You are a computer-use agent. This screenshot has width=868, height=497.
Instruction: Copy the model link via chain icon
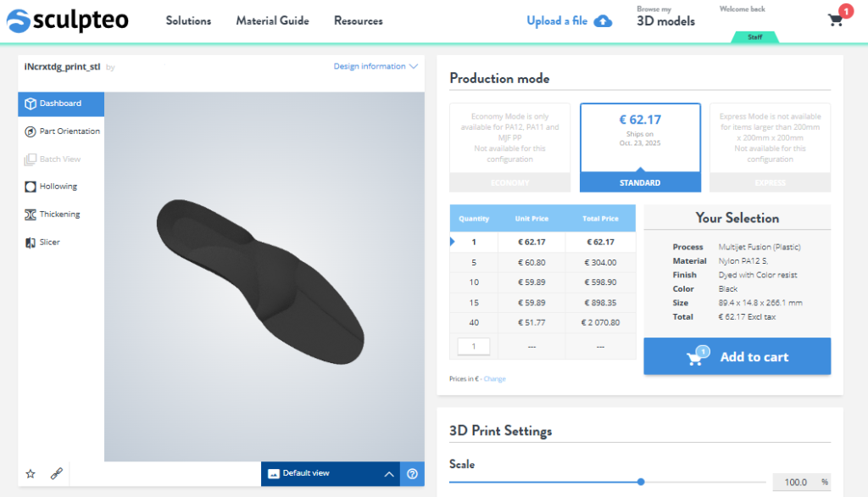click(57, 474)
